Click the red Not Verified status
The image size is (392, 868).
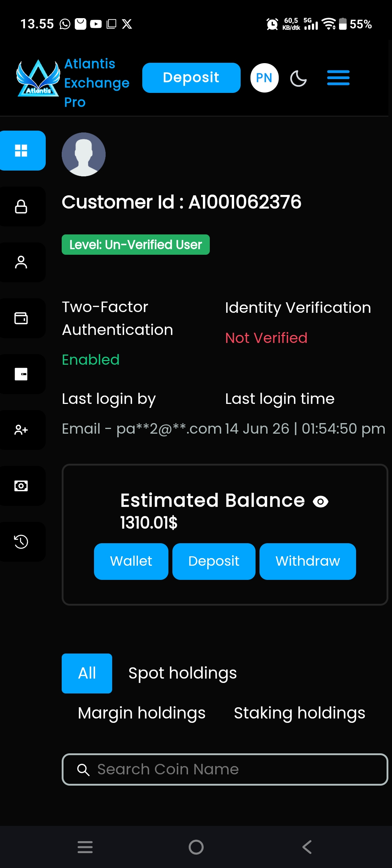(x=266, y=338)
